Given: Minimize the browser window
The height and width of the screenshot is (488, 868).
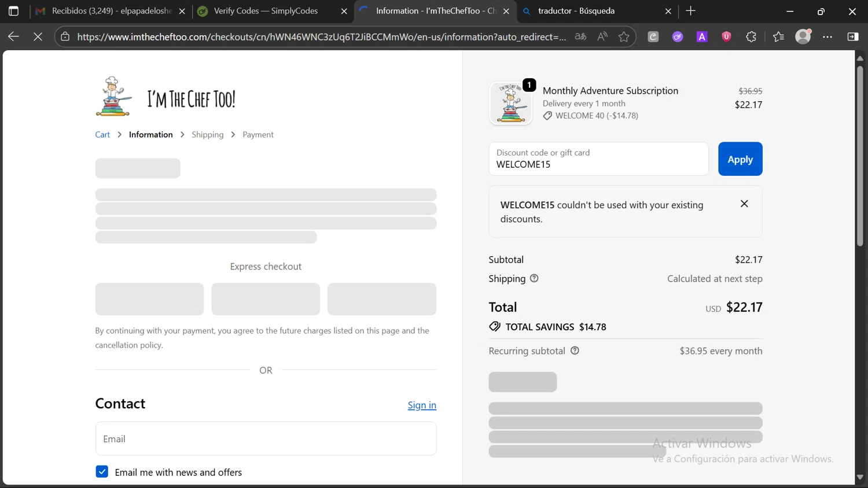Looking at the screenshot, I should click(790, 11).
